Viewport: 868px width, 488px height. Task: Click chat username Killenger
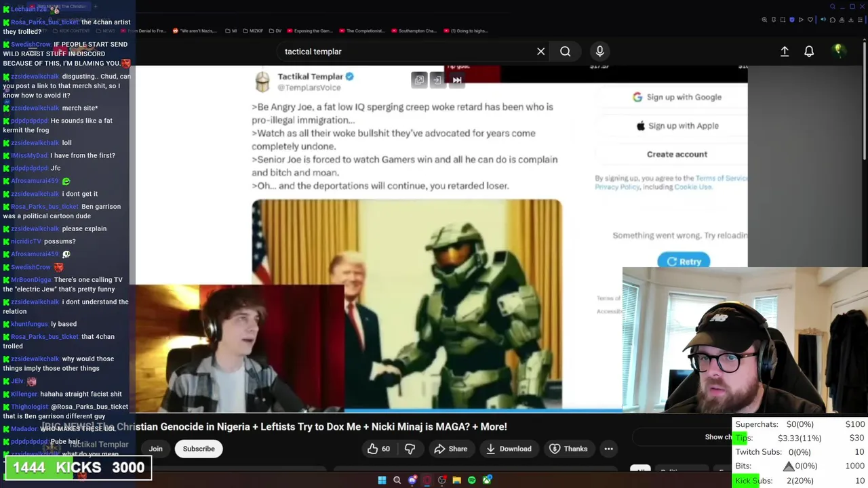[24, 394]
